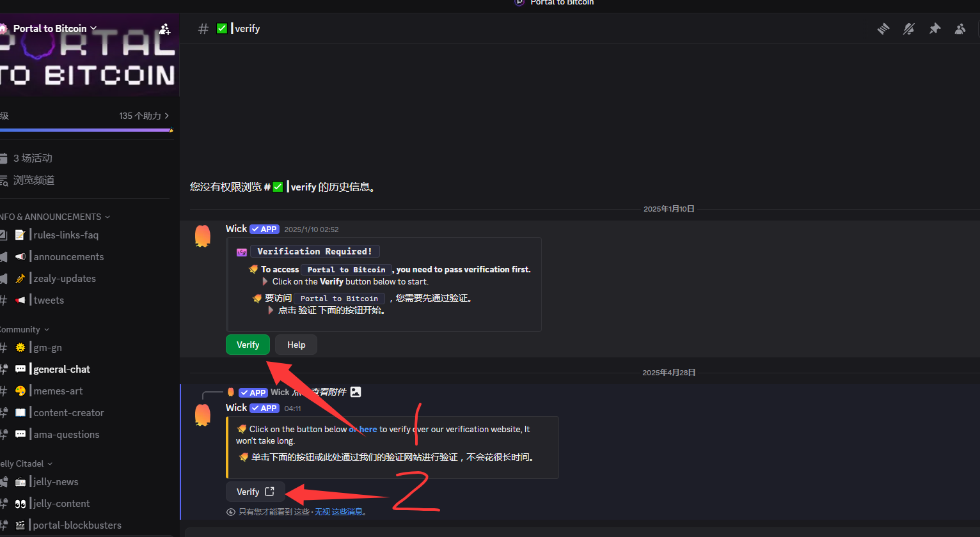Screen dimensions: 980x537
Task: Collapse INFO & ANNOUNCEMENTS category
Action: click(x=54, y=217)
